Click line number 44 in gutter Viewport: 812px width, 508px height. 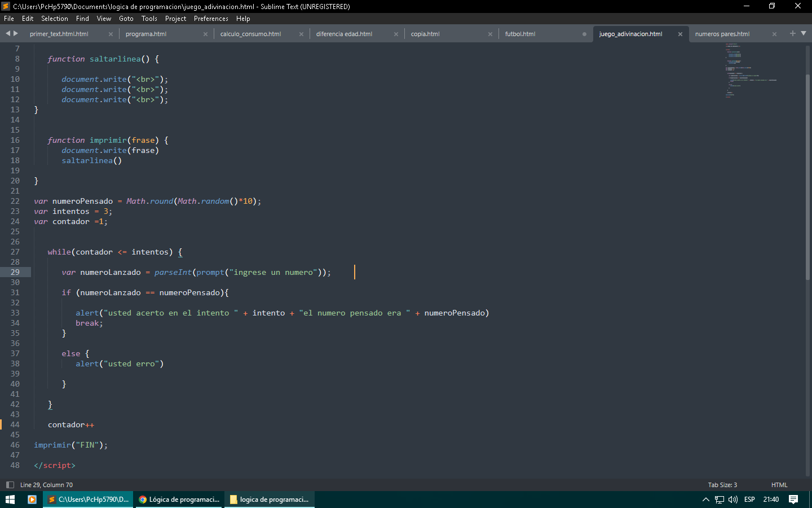(x=15, y=424)
